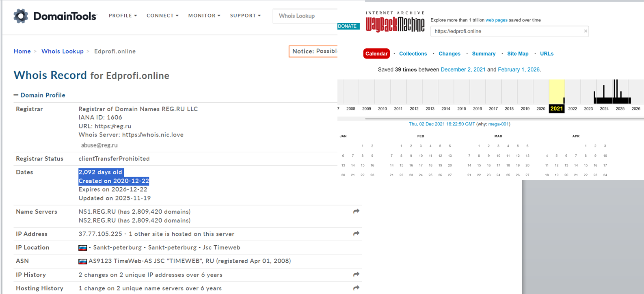The height and width of the screenshot is (294, 644).
Task: Click the 'URL: https://reg.ru' line
Action: tap(105, 126)
